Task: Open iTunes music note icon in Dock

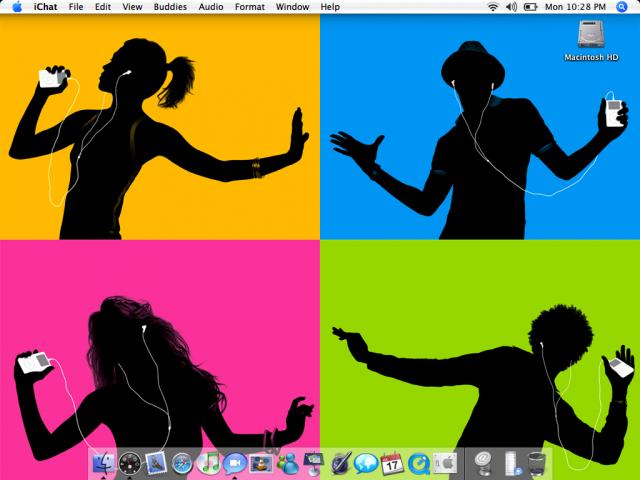Action: 209,463
